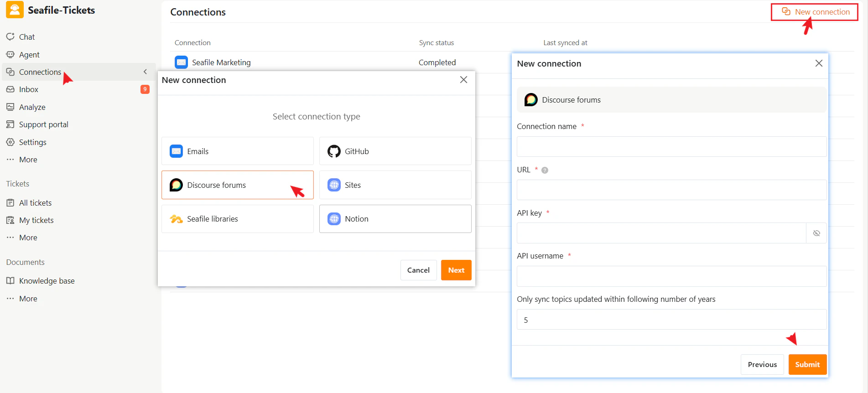Viewport: 868px width, 393px height.
Task: Open Knowledge base documents
Action: point(47,281)
